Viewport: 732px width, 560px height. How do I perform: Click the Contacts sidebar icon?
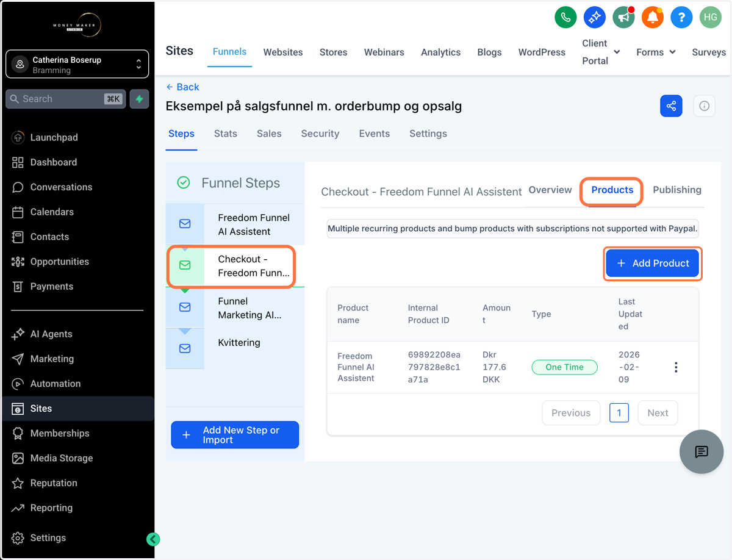click(18, 237)
